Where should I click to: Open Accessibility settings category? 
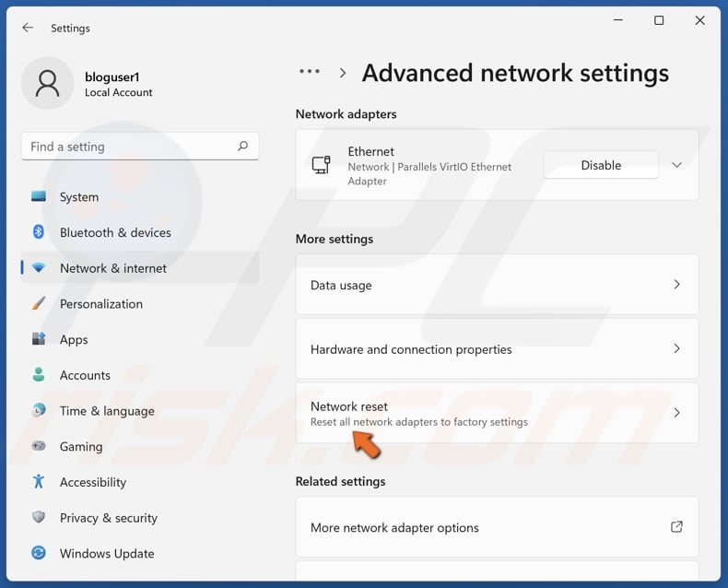[x=140, y=482]
